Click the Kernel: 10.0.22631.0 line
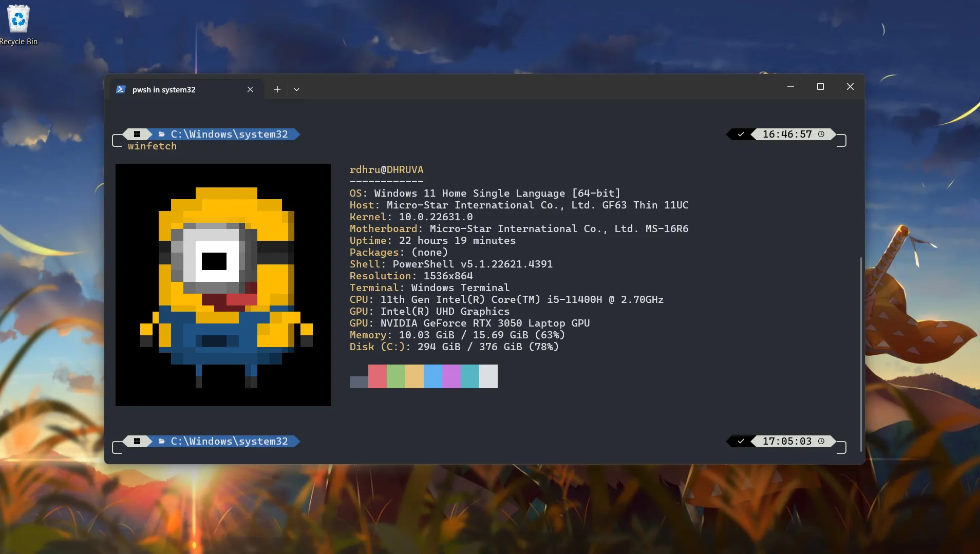The height and width of the screenshot is (554, 980). coord(411,217)
